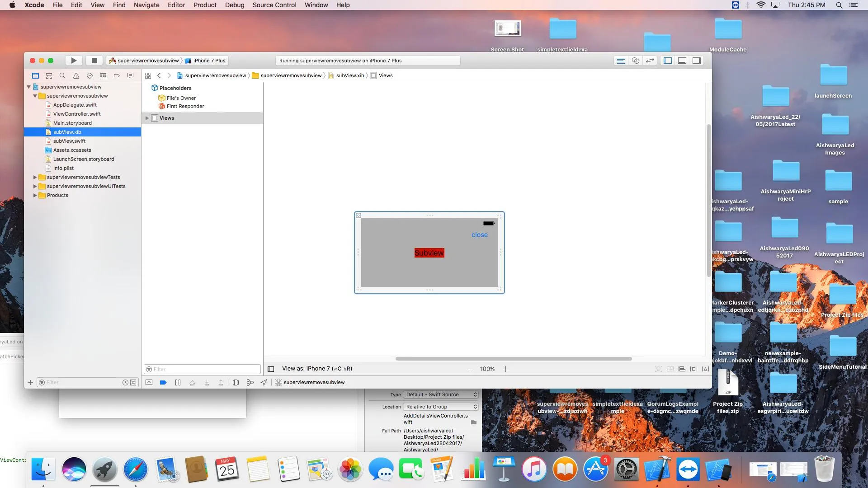Open Debug View Hierarchy button

[x=236, y=382]
